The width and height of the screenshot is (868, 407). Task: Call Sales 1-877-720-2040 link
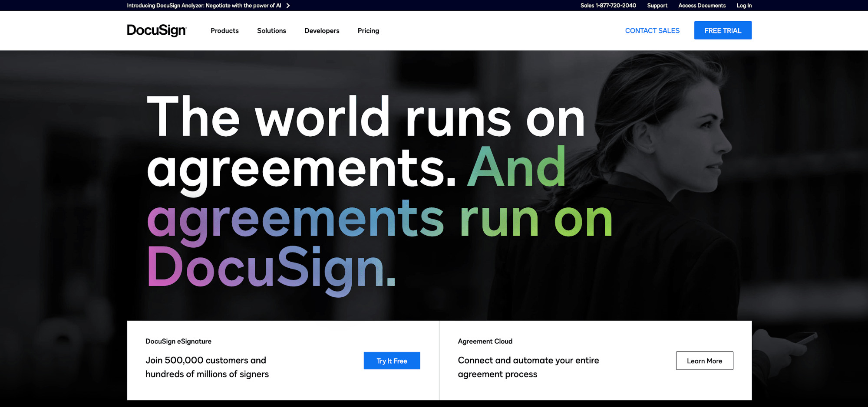[x=608, y=6]
